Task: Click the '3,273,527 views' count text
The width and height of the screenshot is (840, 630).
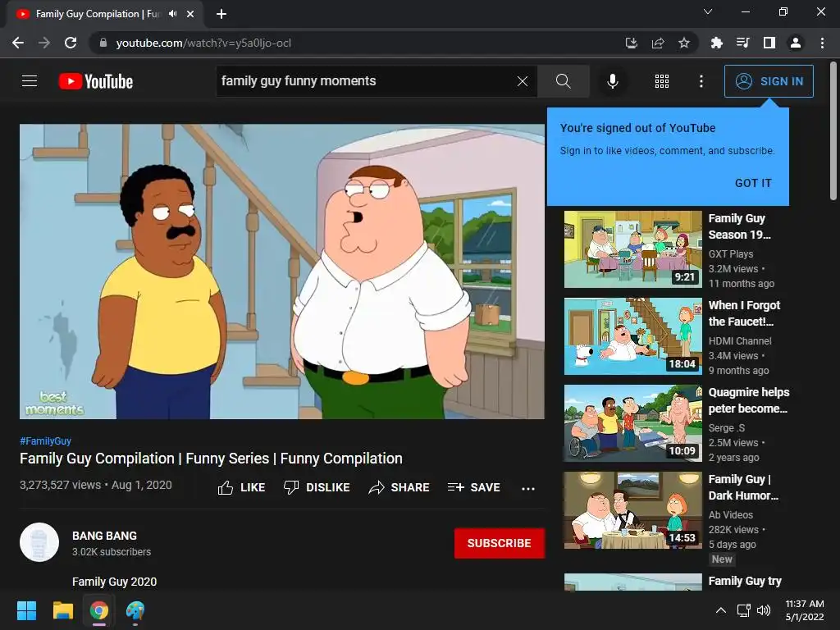Action: 61,485
